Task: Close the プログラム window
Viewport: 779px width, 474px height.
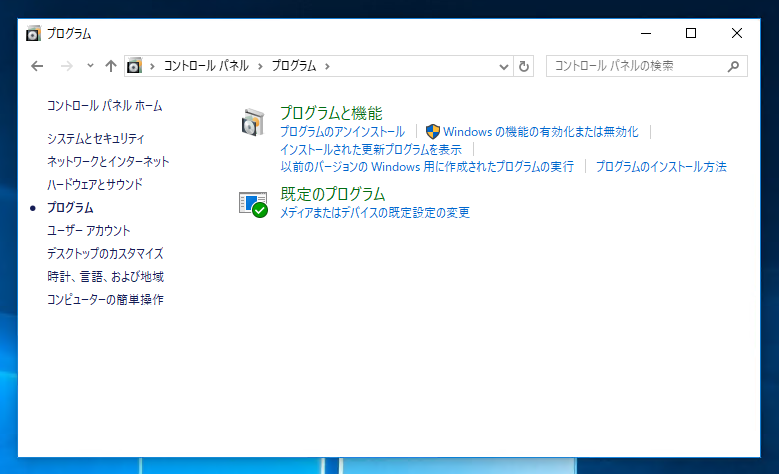Action: [737, 33]
